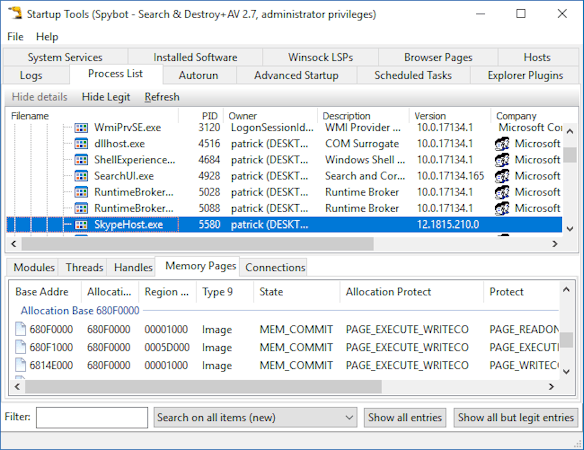Open the 'Search on all items' dropdown
Screen dimensions: 584x450
click(255, 417)
